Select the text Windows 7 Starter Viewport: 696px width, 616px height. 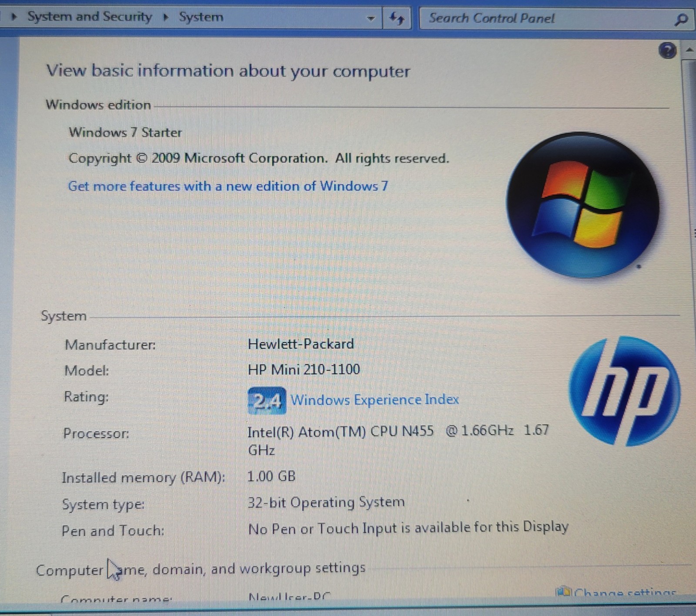tap(125, 132)
